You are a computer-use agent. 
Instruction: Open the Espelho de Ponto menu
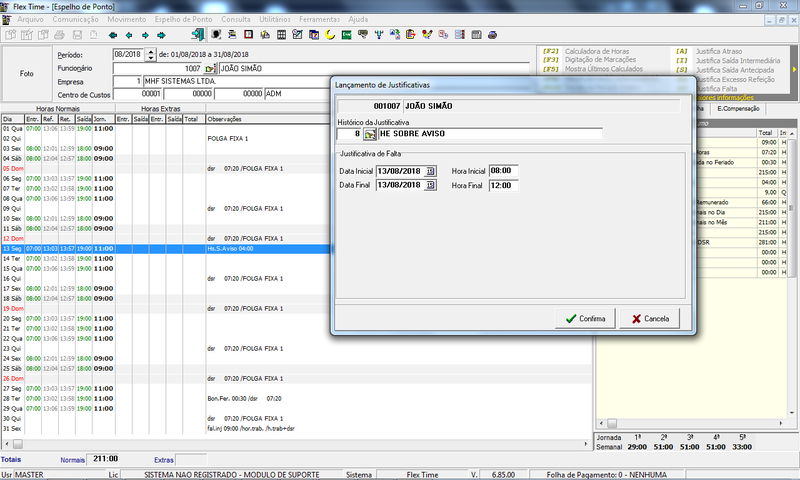coord(183,19)
